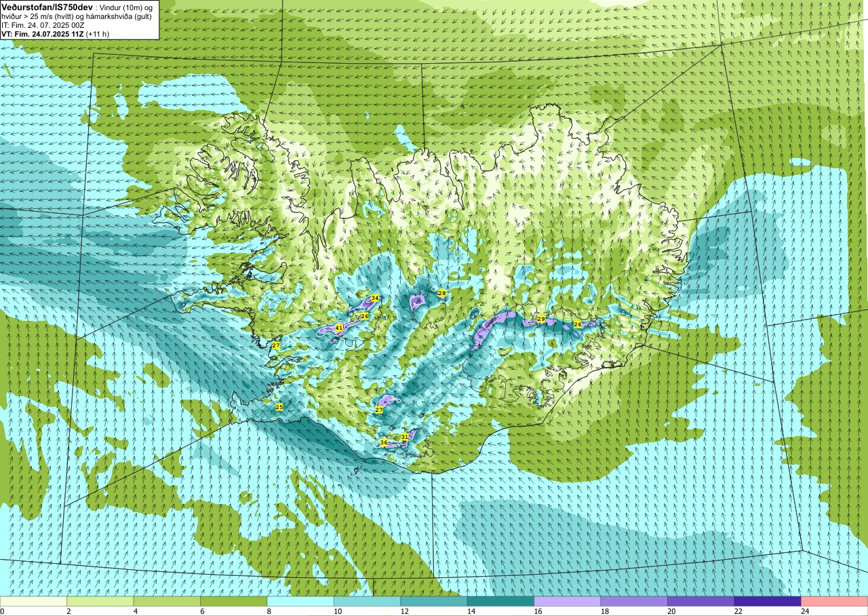
Task: Click the 'VT: Fim. 24.07.2025 11Z' valid time
Action: 42,34
